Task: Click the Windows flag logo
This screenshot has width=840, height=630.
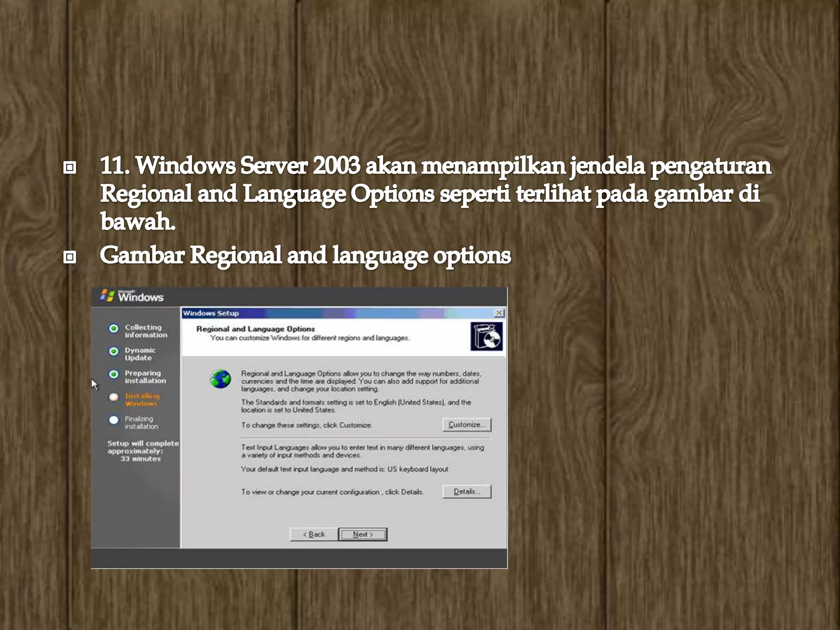Action: click(x=107, y=295)
